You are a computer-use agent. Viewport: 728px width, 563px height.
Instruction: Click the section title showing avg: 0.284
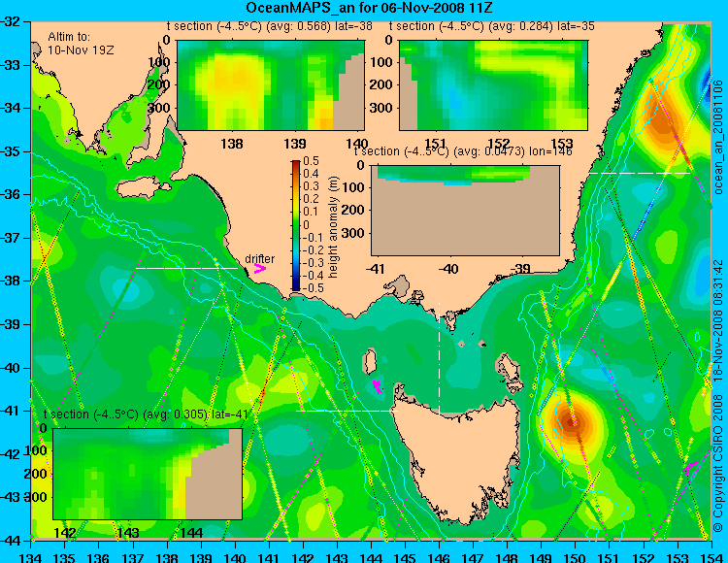point(492,26)
